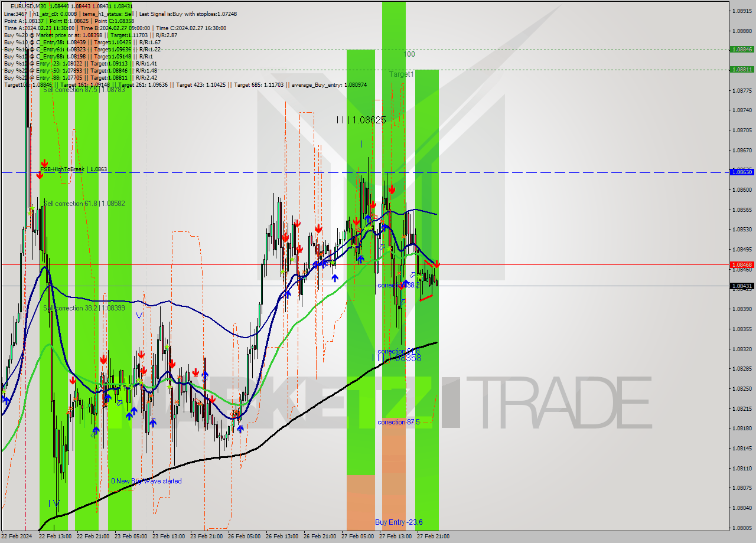
Task: Click the 'Target1' label
Action: pyautogui.click(x=401, y=74)
